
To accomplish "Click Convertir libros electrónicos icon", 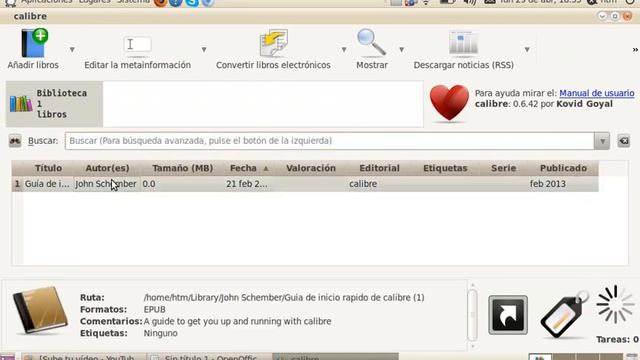I will (x=273, y=43).
